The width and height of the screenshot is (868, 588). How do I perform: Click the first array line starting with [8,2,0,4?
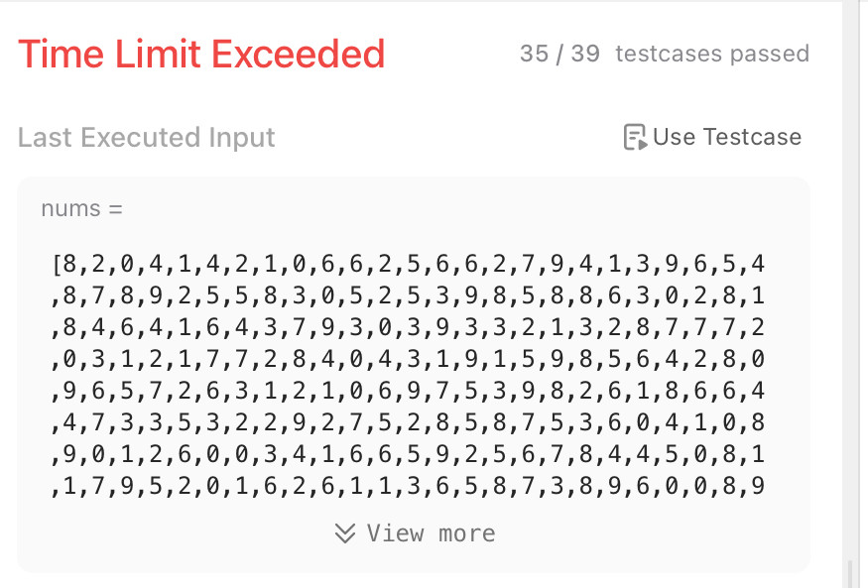pyautogui.click(x=407, y=265)
